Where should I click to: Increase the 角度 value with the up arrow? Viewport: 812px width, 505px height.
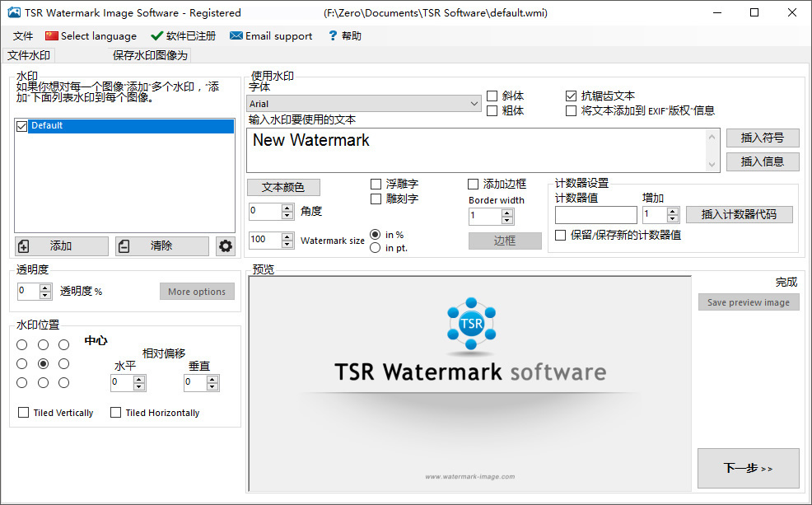click(x=289, y=207)
